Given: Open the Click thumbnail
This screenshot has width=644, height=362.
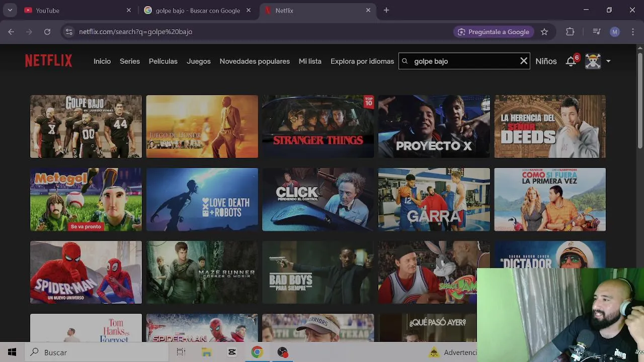Looking at the screenshot, I should pos(318,200).
